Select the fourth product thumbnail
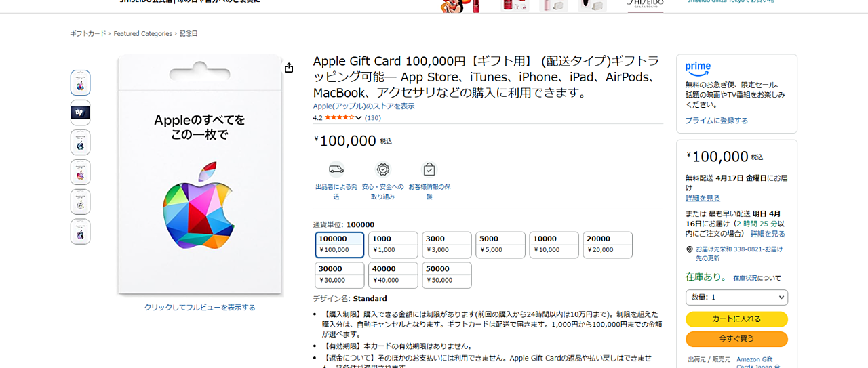The image size is (868, 368). [80, 172]
